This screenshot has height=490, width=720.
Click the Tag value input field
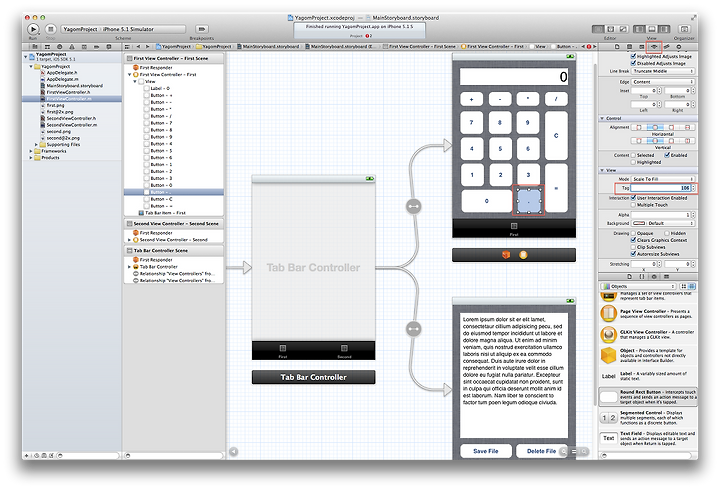click(661, 188)
